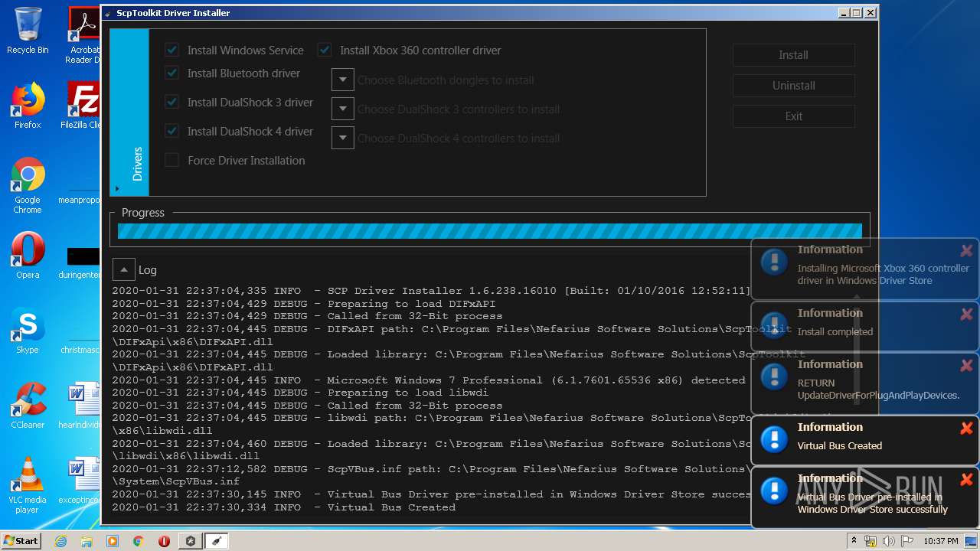Click the installation progress bar

click(489, 231)
